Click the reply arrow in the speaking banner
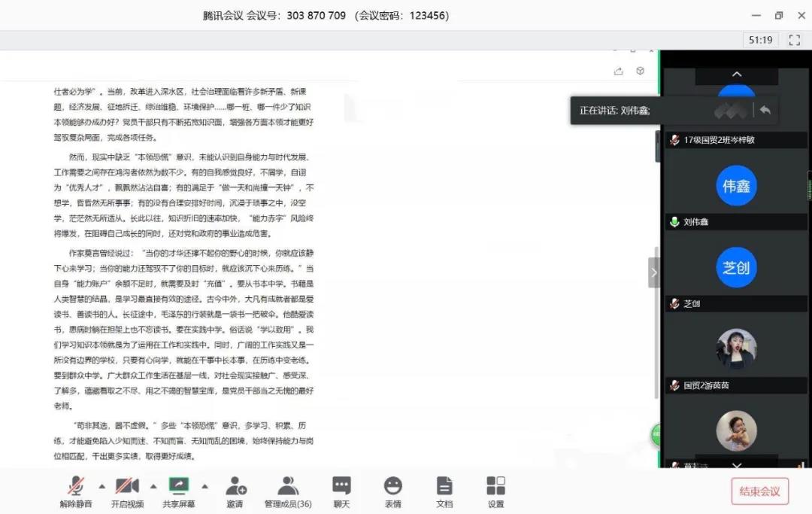This screenshot has width=812, height=514. coord(765,110)
